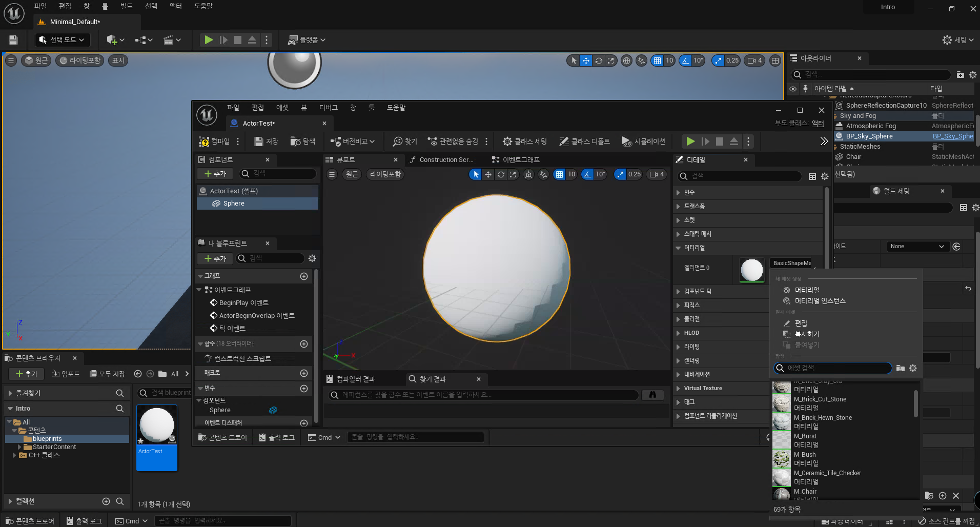Open the None dropdown in World Settings
Image resolution: width=980 pixels, height=527 pixels.
point(917,247)
